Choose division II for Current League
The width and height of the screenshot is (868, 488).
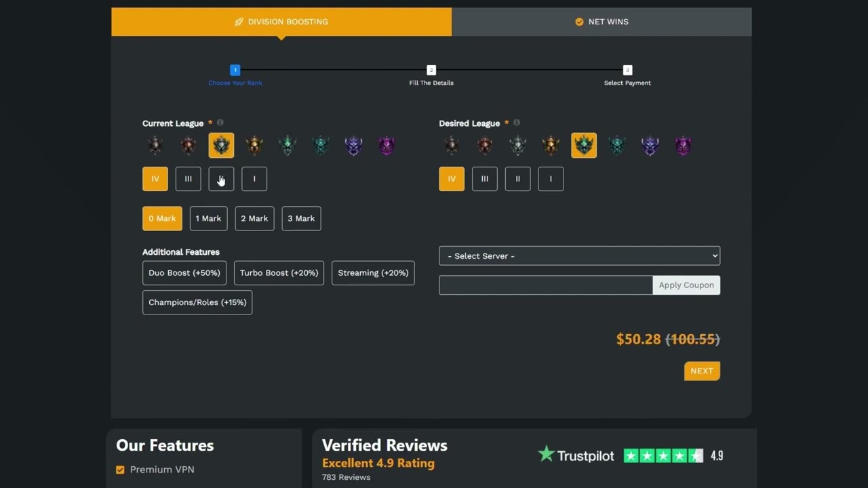coord(221,179)
